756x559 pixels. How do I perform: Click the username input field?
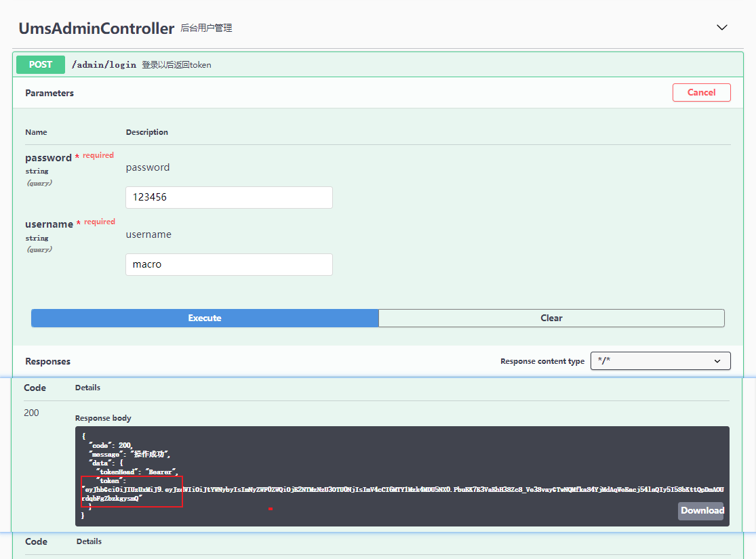[229, 264]
